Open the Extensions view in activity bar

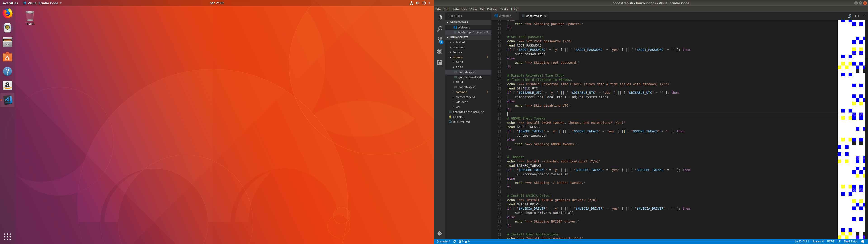coord(439,63)
